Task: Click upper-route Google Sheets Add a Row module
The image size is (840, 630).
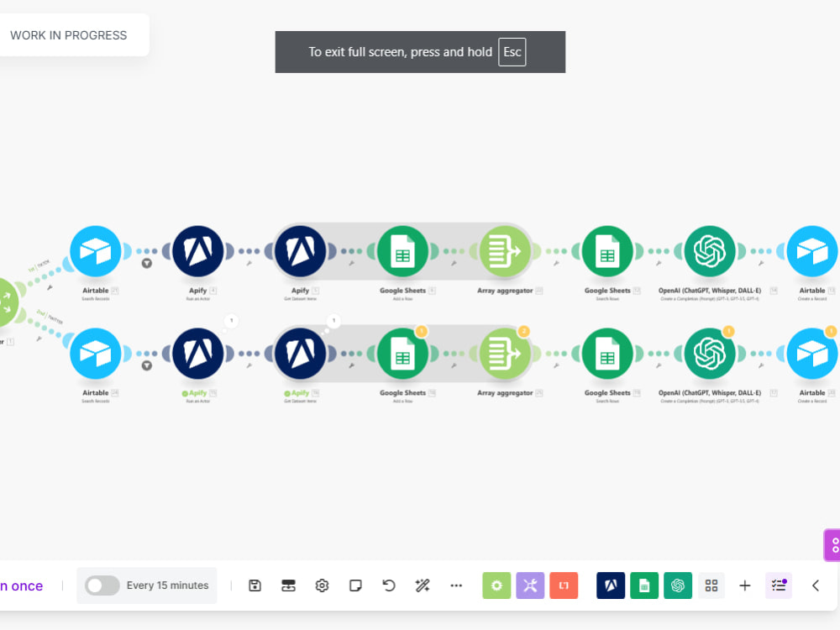Action: click(x=402, y=251)
